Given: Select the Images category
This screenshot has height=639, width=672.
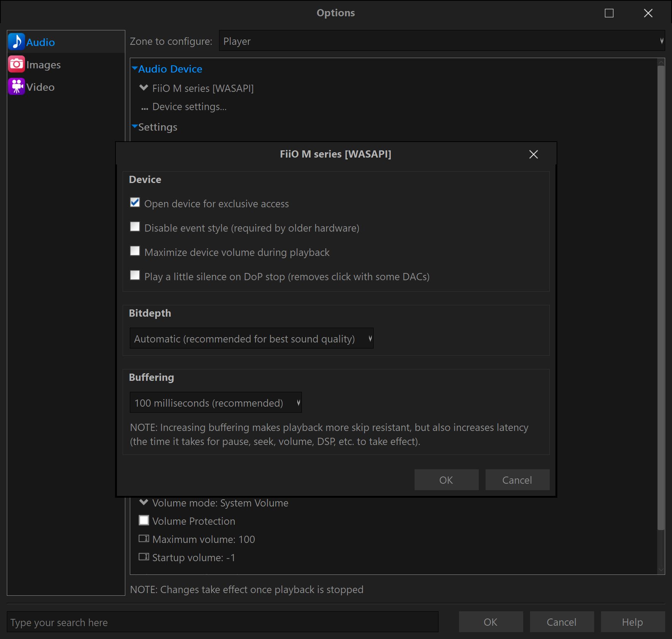Looking at the screenshot, I should pyautogui.click(x=66, y=65).
